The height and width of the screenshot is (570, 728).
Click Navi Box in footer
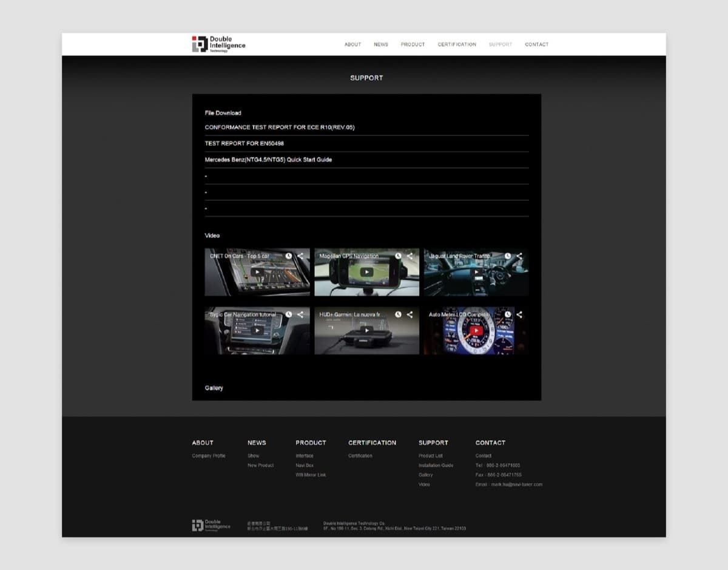(305, 466)
